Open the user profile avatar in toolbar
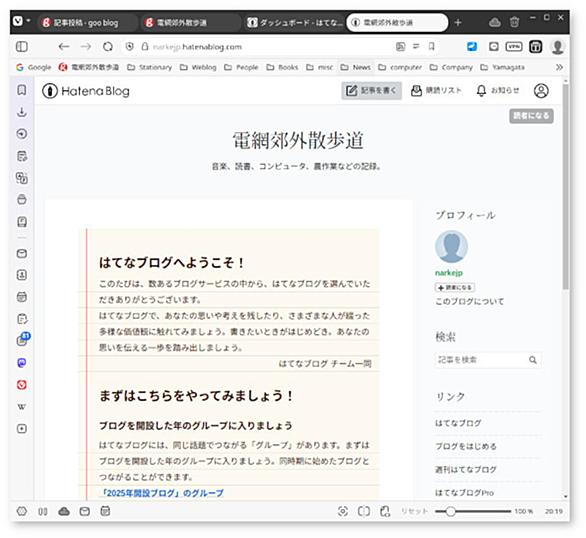 coord(557,47)
